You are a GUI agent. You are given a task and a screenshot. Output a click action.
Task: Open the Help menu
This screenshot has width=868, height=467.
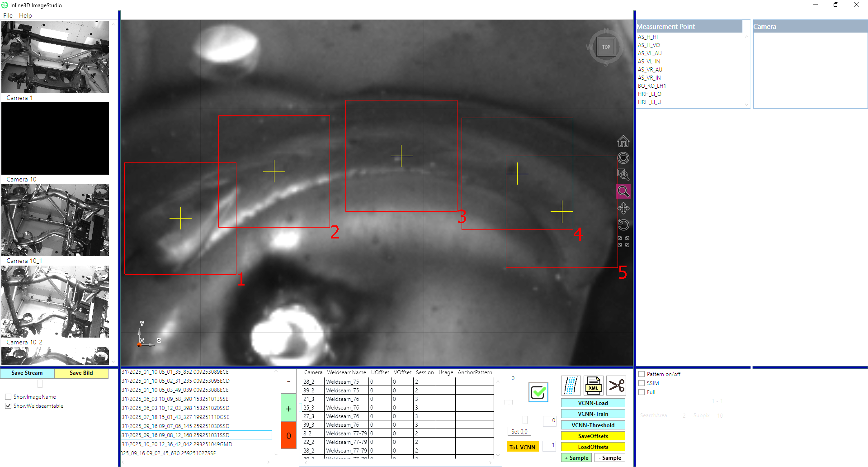point(25,15)
